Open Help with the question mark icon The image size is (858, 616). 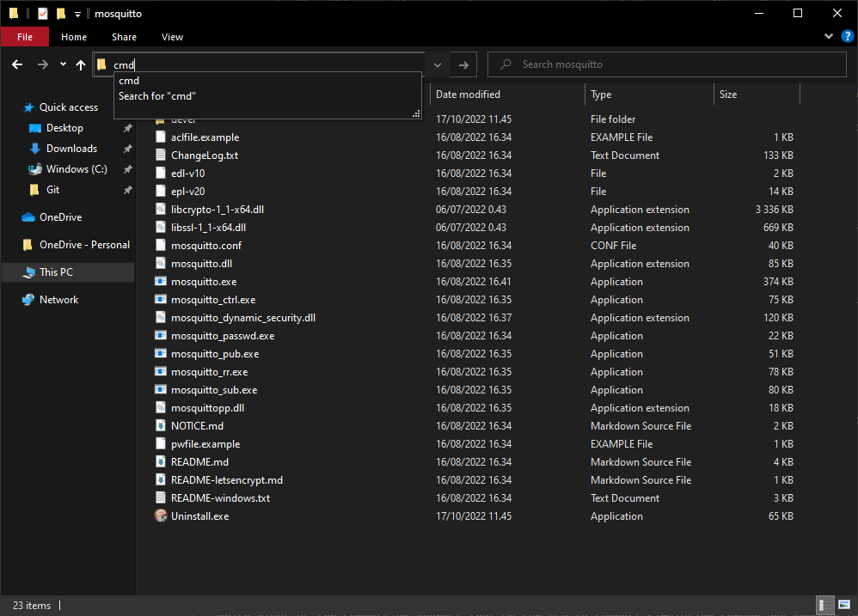(x=847, y=36)
